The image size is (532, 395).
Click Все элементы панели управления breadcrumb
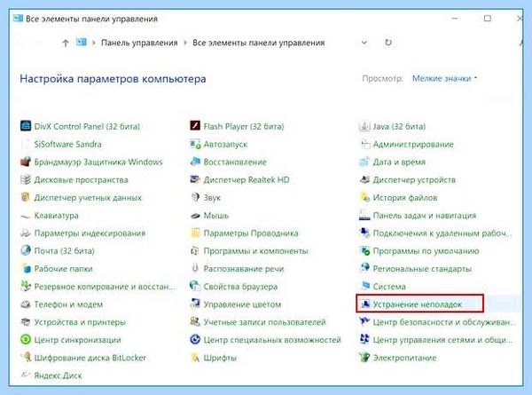[x=259, y=43]
